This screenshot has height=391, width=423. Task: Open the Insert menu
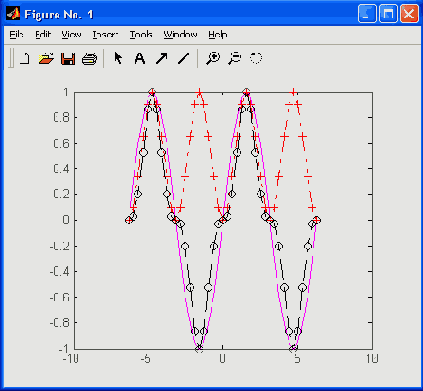click(105, 35)
